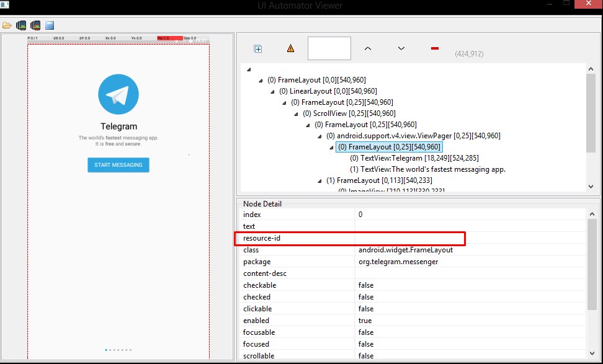The image size is (603, 364).
Task: Click the 'resource-id' property name
Action: coord(262,238)
